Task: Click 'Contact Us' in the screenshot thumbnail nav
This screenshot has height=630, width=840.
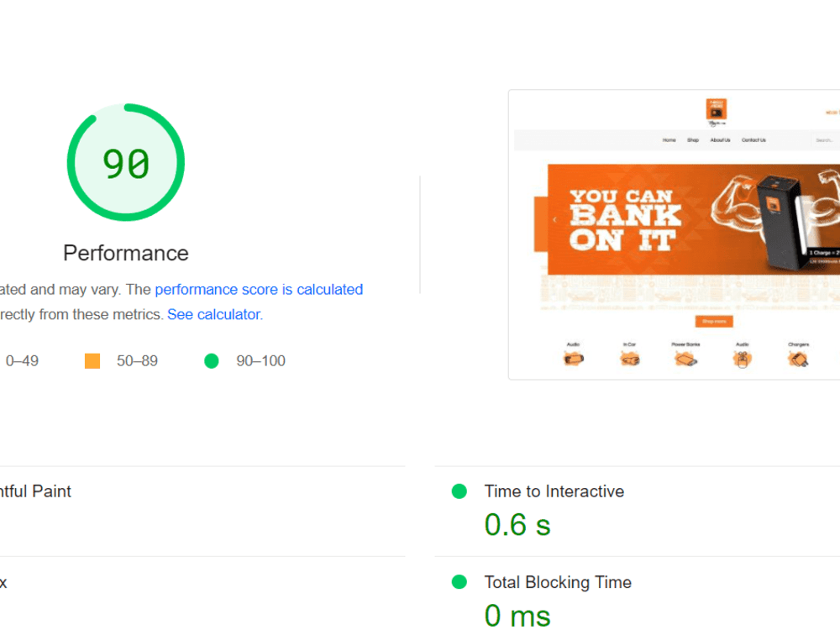Action: [753, 140]
